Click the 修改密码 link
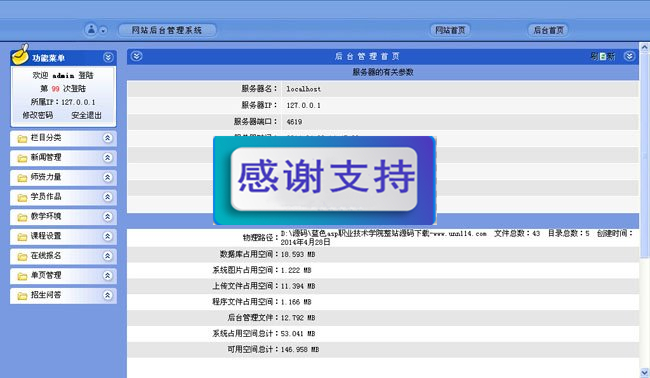650x378 pixels. click(38, 115)
